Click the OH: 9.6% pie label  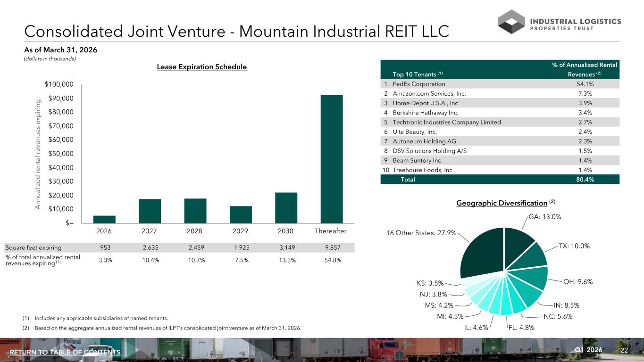click(578, 282)
